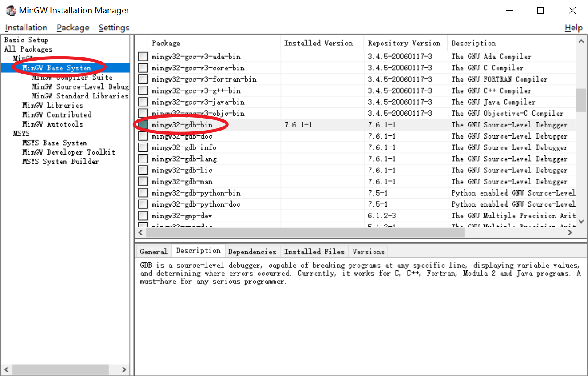Toggle the checkbox for mingw32-gdb-python-bin
The width and height of the screenshot is (588, 376).
tap(143, 193)
